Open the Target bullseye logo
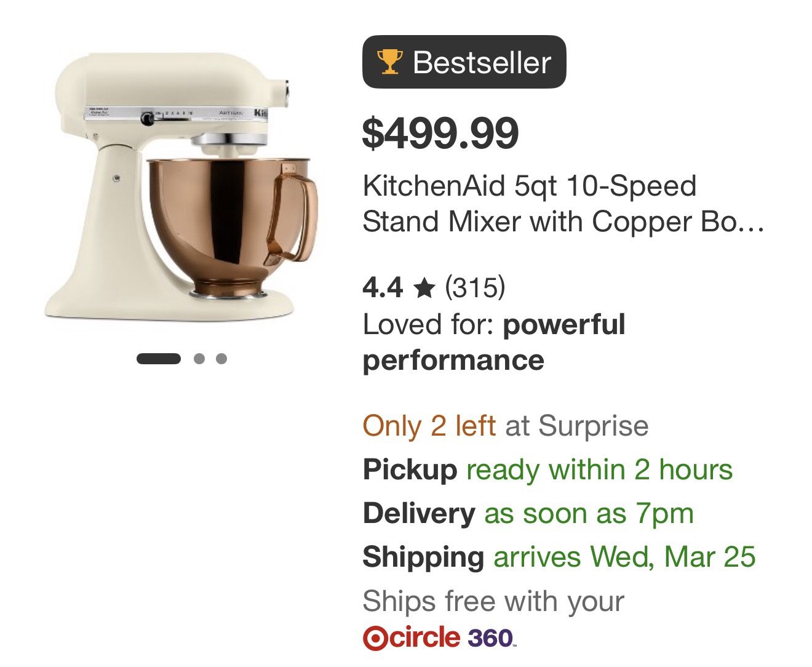The height and width of the screenshot is (667, 812). (x=375, y=638)
